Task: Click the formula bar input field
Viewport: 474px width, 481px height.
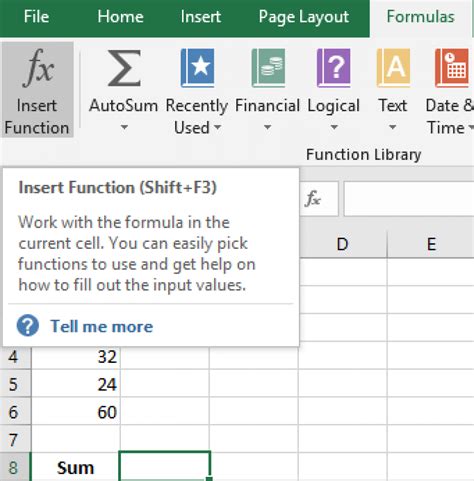Action: tap(409, 199)
